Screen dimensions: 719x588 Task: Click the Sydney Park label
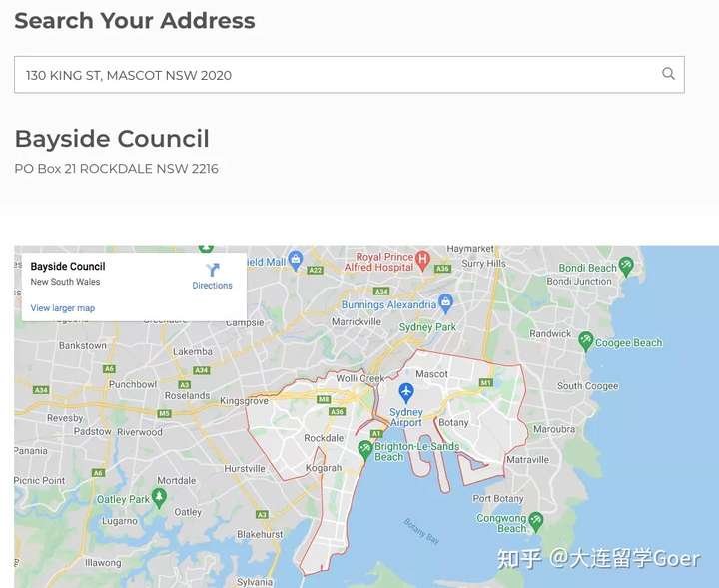pos(427,327)
